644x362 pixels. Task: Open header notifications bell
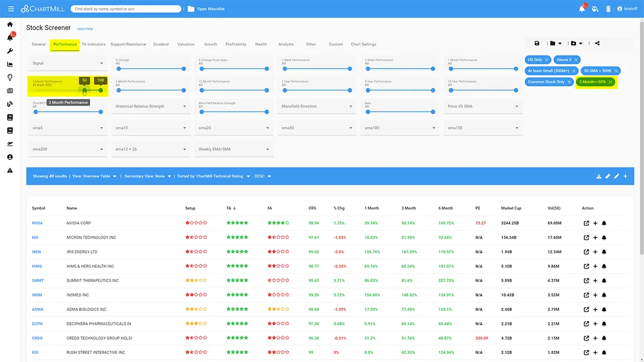(582, 9)
